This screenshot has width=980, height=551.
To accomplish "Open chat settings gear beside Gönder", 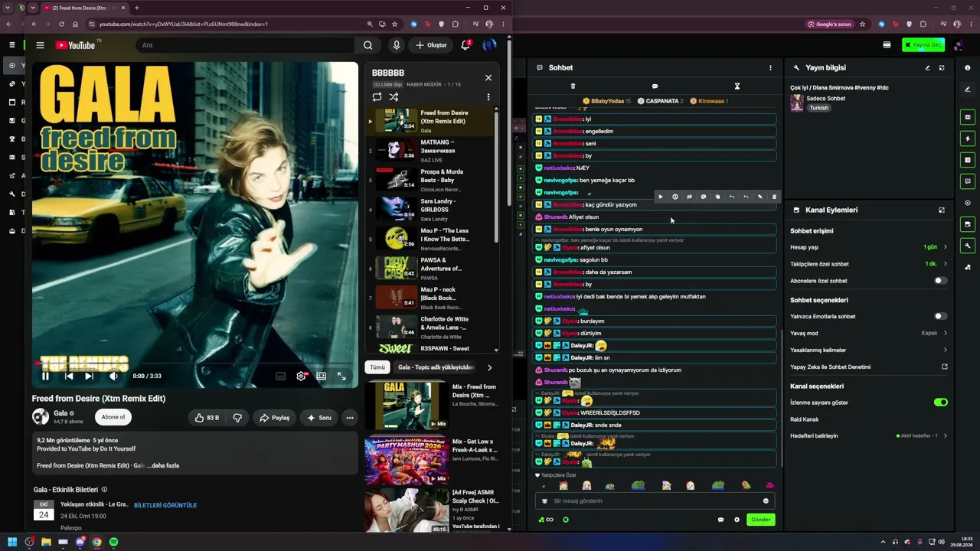I will 737,520.
